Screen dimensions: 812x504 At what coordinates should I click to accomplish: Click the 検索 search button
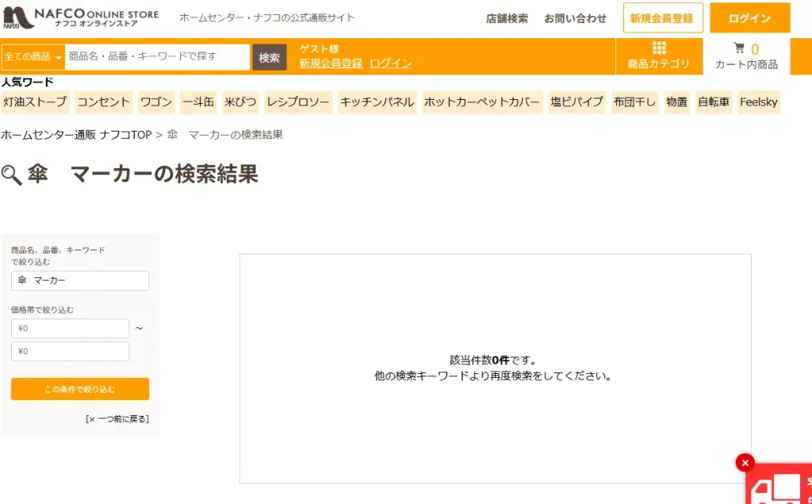point(270,57)
